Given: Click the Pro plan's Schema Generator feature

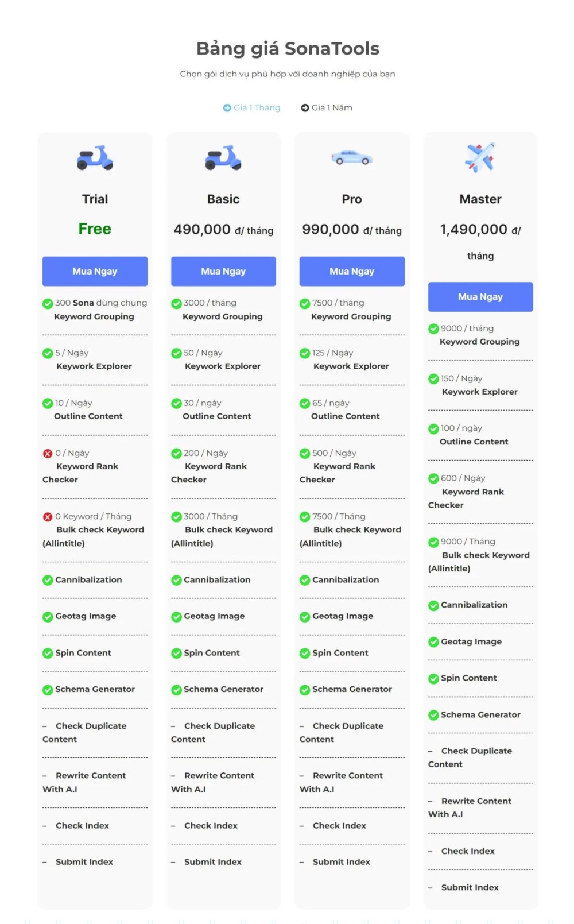Looking at the screenshot, I should (351, 689).
